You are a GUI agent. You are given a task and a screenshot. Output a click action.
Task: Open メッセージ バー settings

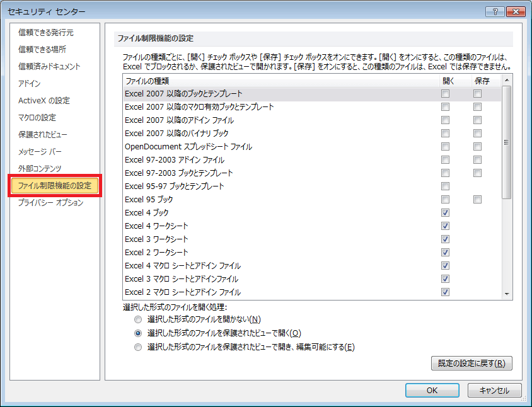(x=40, y=151)
